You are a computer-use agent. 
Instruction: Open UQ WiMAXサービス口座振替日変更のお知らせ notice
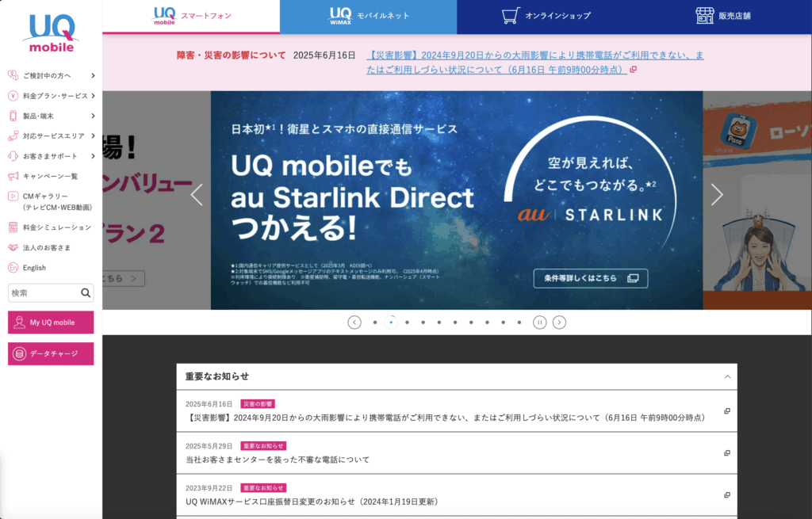[313, 502]
